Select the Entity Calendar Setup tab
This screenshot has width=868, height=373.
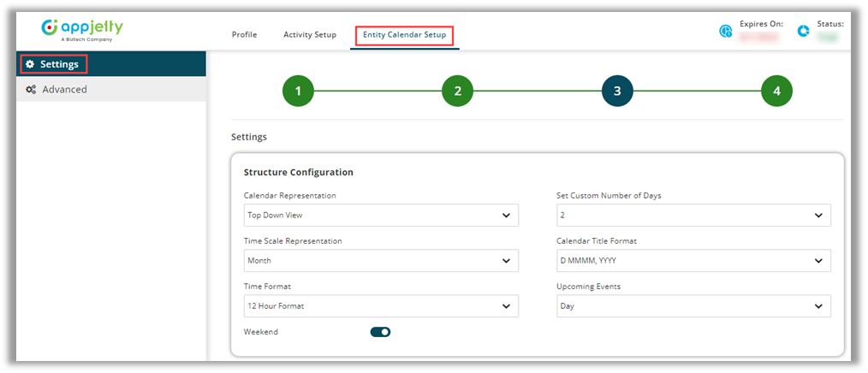pyautogui.click(x=404, y=35)
